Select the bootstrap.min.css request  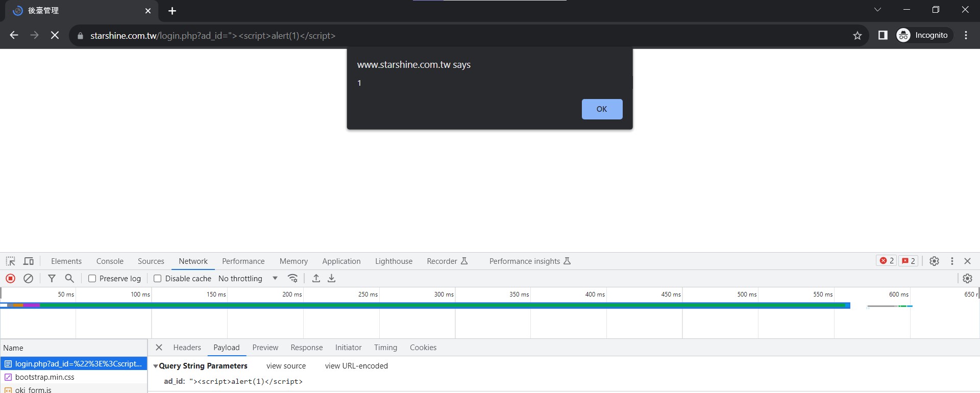point(73,377)
